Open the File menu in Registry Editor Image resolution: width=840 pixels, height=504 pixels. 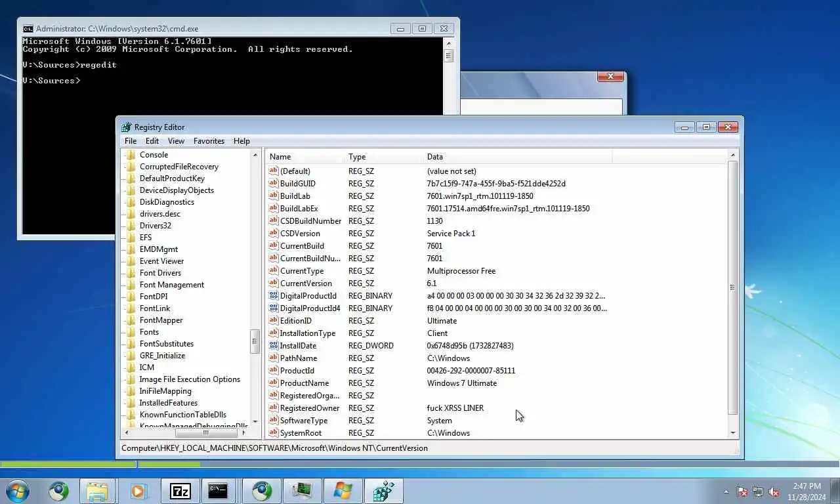(131, 141)
